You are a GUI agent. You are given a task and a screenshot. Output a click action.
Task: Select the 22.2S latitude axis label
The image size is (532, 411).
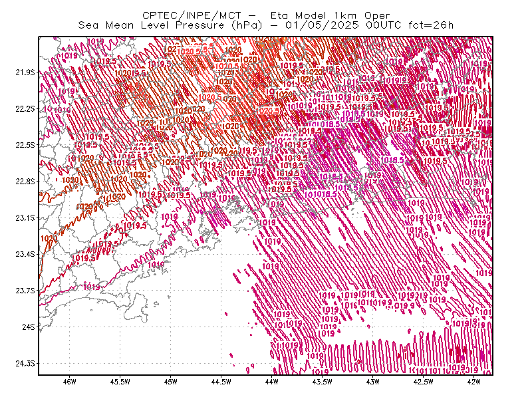25,108
